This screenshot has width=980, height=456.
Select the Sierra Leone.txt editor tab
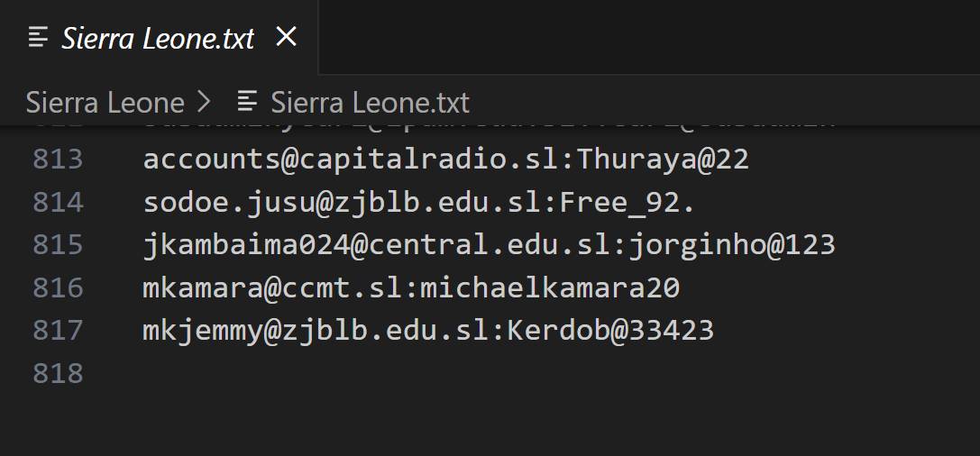[x=158, y=38]
